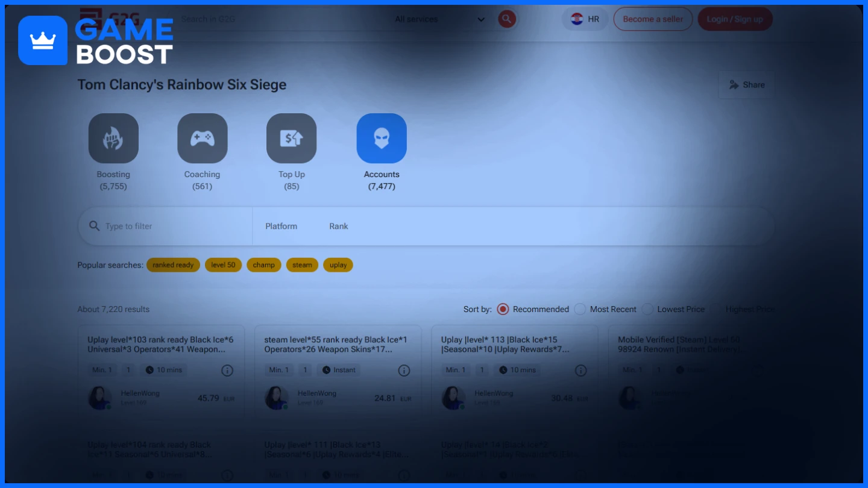Click the Tom Clancy's Rainbow Six Siege heading
868x488 pixels.
coord(182,85)
